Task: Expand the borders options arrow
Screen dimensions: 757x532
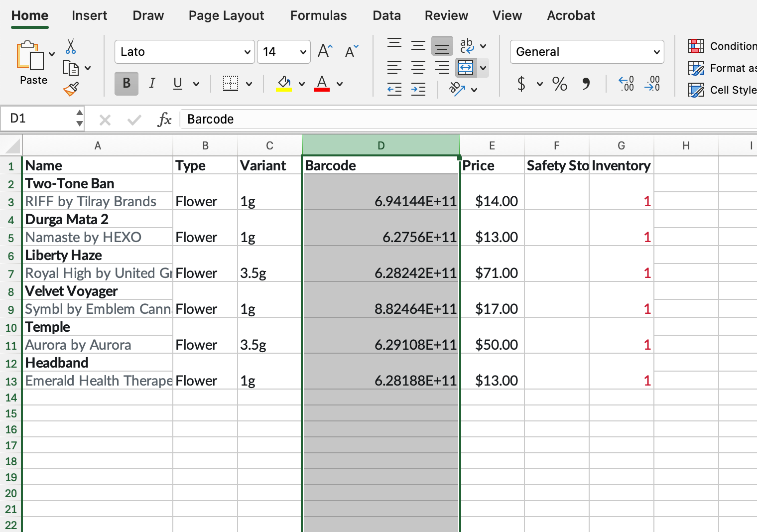Action: click(x=249, y=84)
